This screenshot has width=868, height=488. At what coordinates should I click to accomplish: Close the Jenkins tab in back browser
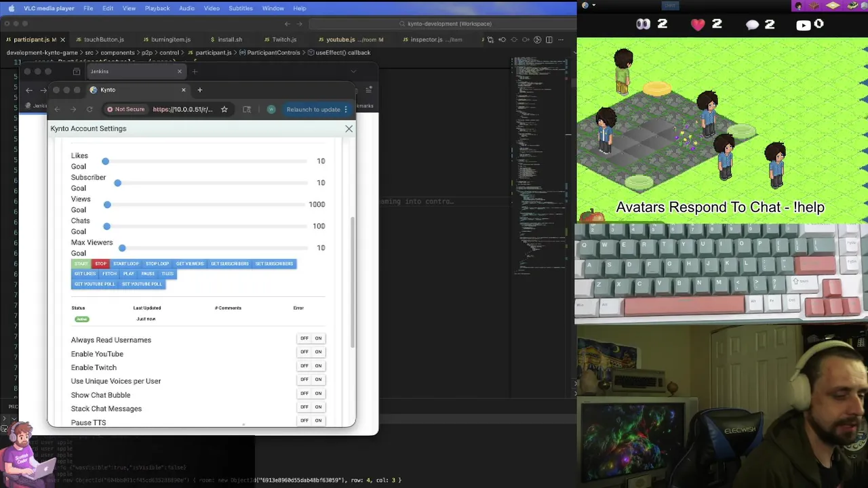point(180,71)
